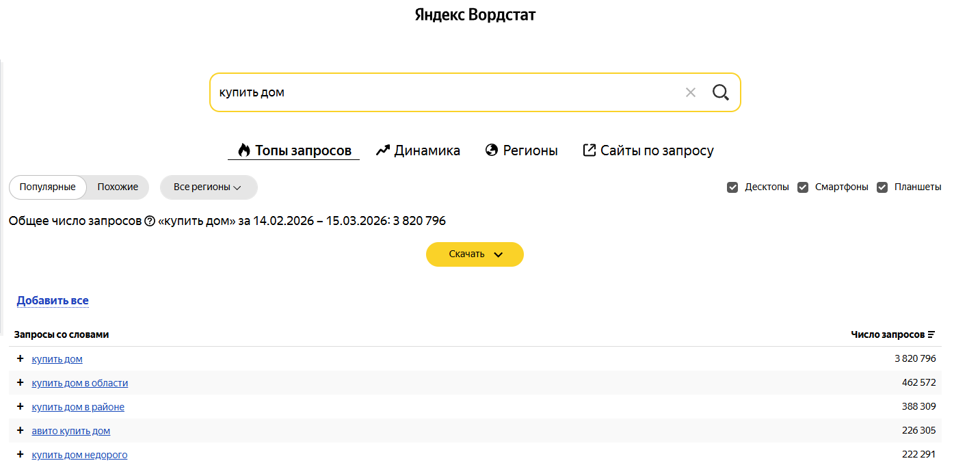Add 'авито купить дом' via plus icon
This screenshot has width=980, height=463.
tap(20, 430)
